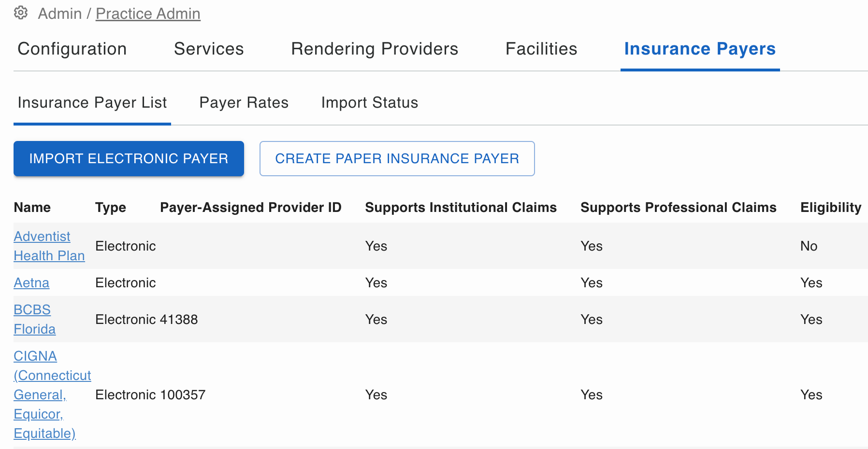Click CIGNA's Professional Claims Yes value

[x=592, y=394]
